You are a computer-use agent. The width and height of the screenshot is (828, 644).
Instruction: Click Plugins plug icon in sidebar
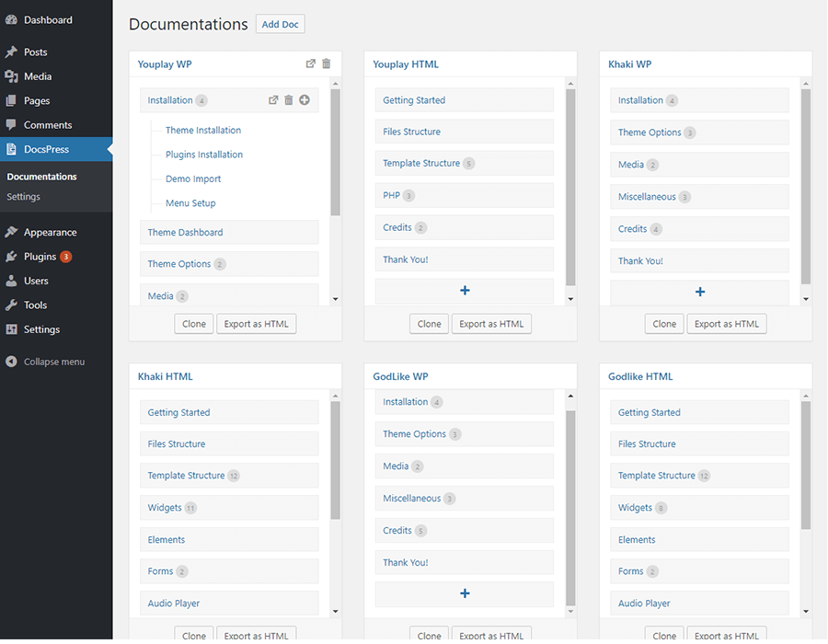click(11, 257)
